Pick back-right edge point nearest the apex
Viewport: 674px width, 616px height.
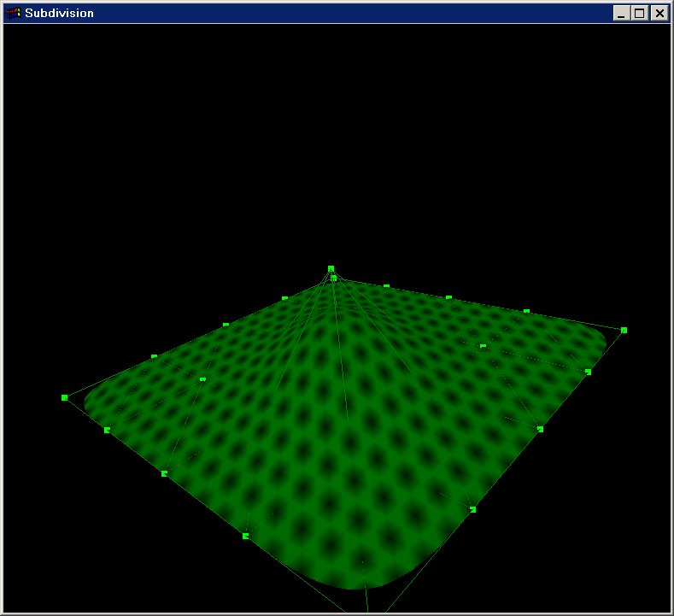coord(386,287)
